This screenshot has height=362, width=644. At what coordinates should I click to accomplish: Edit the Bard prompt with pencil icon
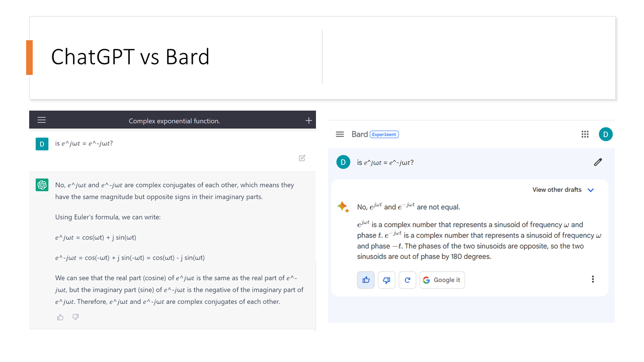598,162
